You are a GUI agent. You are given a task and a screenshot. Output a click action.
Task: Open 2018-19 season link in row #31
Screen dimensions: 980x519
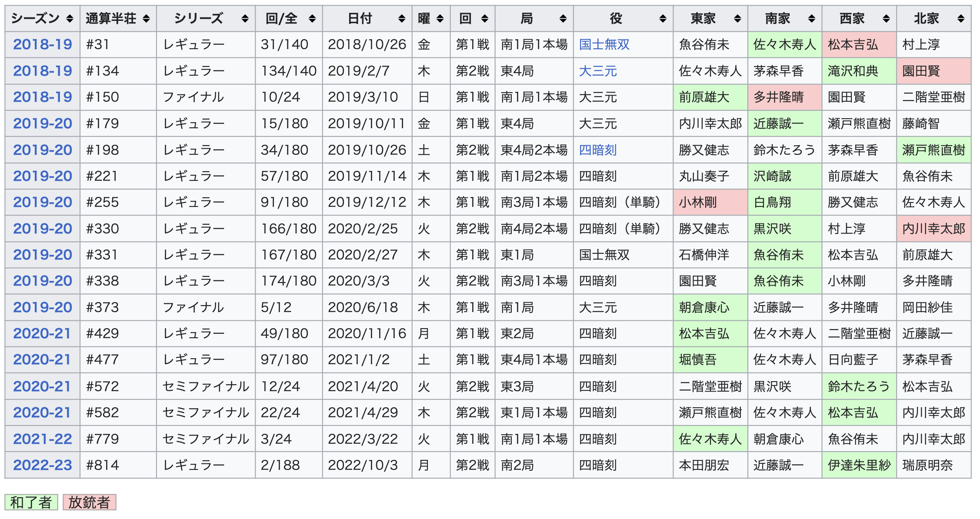coord(43,44)
